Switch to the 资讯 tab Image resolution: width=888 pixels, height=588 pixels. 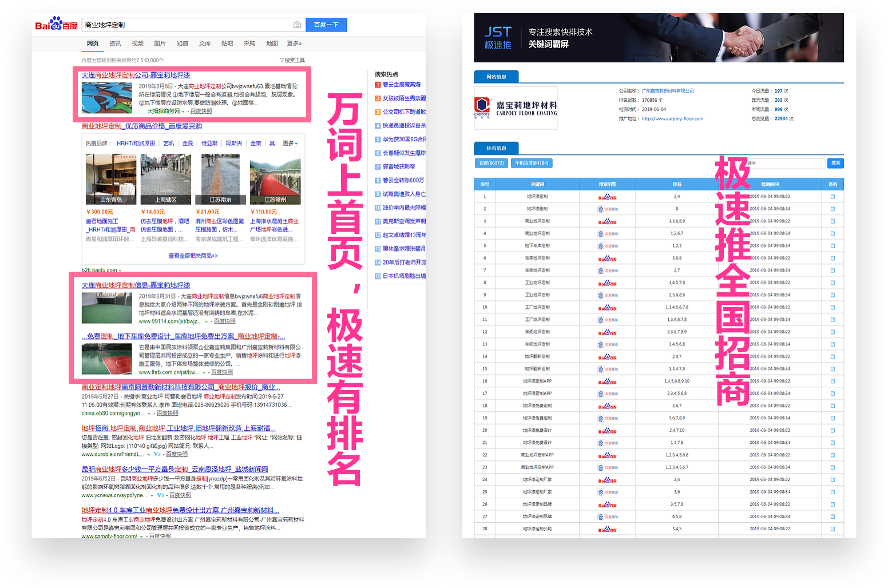pyautogui.click(x=115, y=43)
